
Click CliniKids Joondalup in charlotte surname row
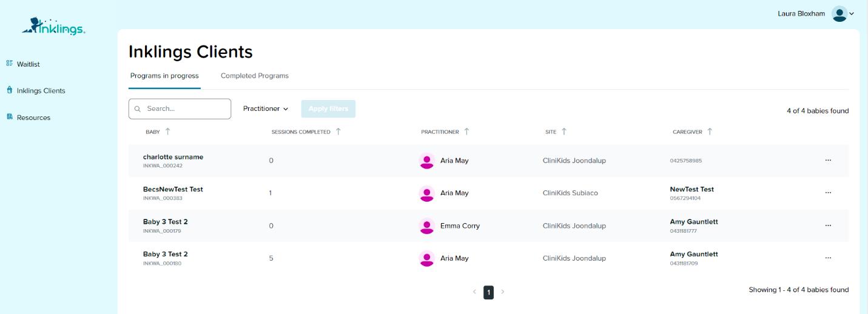click(x=574, y=161)
